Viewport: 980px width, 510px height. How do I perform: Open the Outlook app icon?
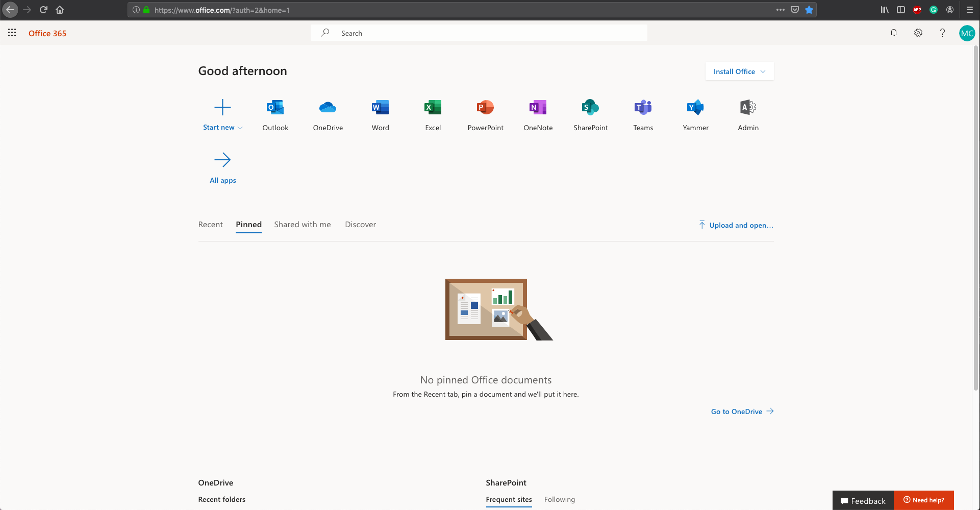click(x=275, y=107)
